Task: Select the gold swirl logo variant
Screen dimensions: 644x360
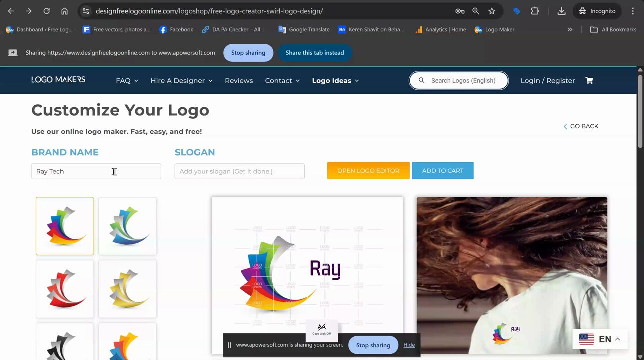Action: click(128, 289)
